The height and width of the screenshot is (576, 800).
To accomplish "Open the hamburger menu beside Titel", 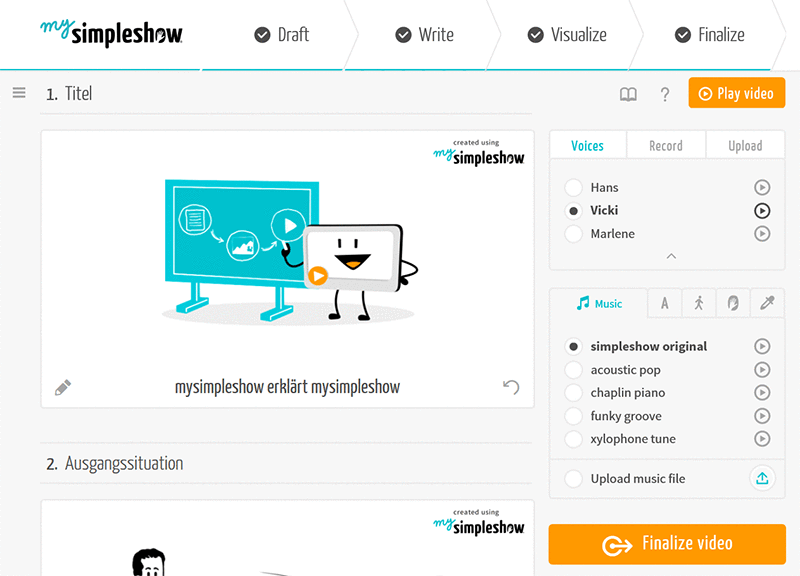I will 19,93.
